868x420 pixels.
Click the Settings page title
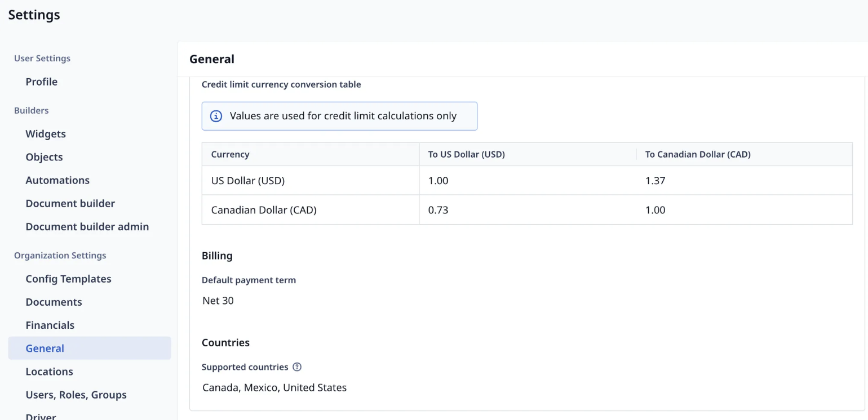coord(34,15)
